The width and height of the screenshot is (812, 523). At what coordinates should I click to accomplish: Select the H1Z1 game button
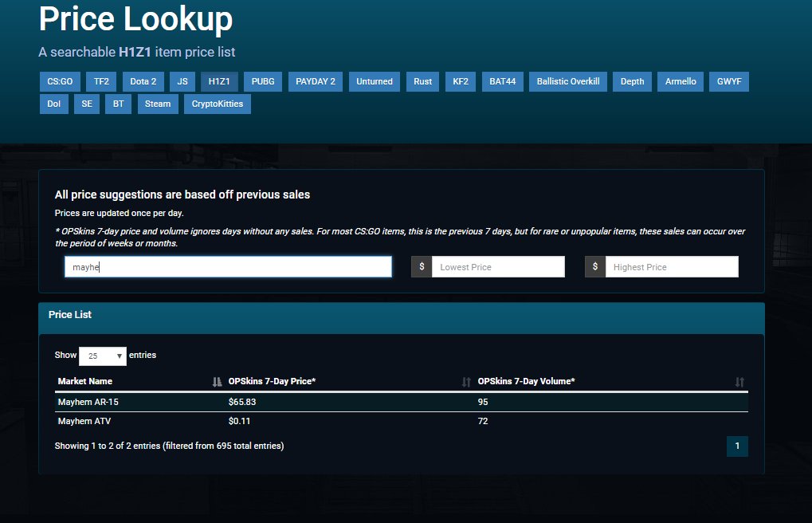coord(219,81)
